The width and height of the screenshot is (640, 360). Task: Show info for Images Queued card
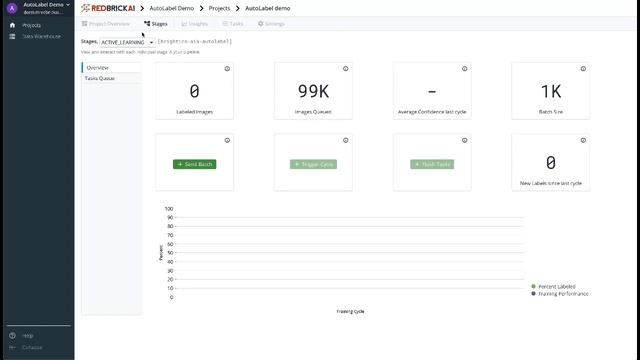tap(346, 69)
